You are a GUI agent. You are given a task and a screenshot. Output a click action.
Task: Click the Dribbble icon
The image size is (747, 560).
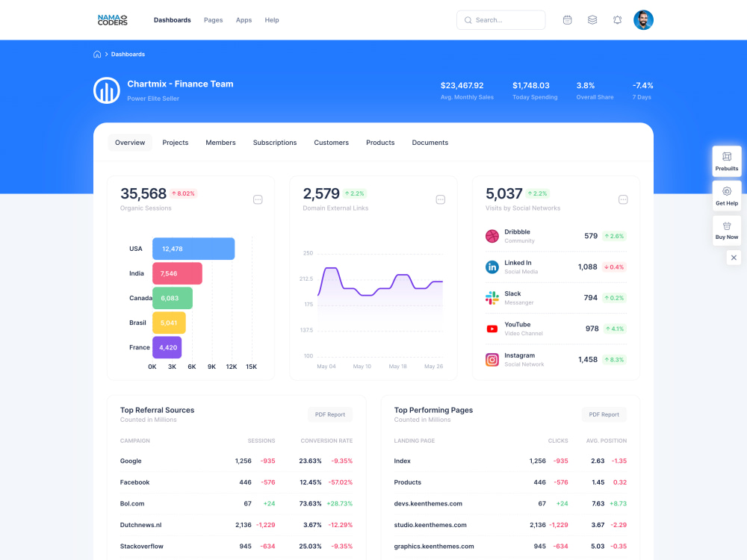click(x=492, y=236)
